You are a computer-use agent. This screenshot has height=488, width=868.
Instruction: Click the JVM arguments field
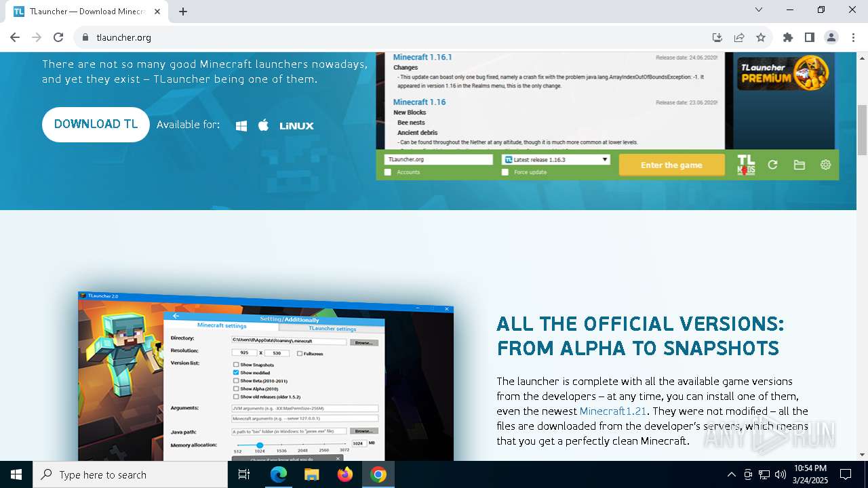(x=304, y=409)
